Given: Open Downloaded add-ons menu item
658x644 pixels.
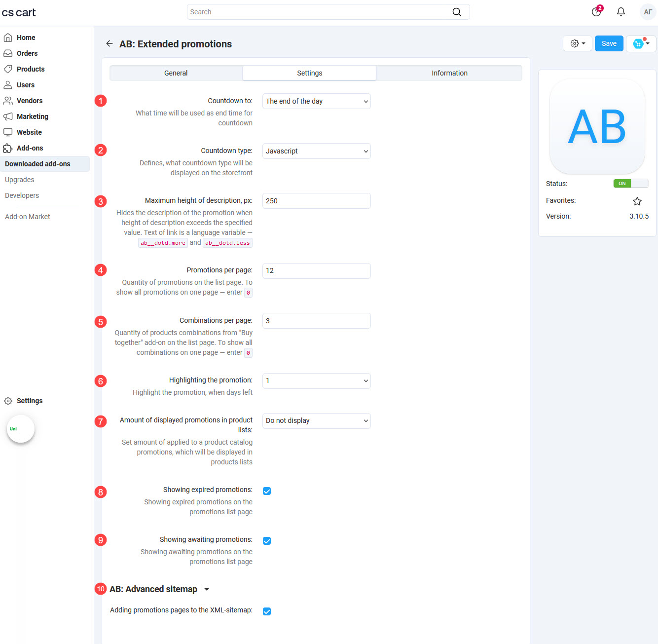Looking at the screenshot, I should coord(45,164).
